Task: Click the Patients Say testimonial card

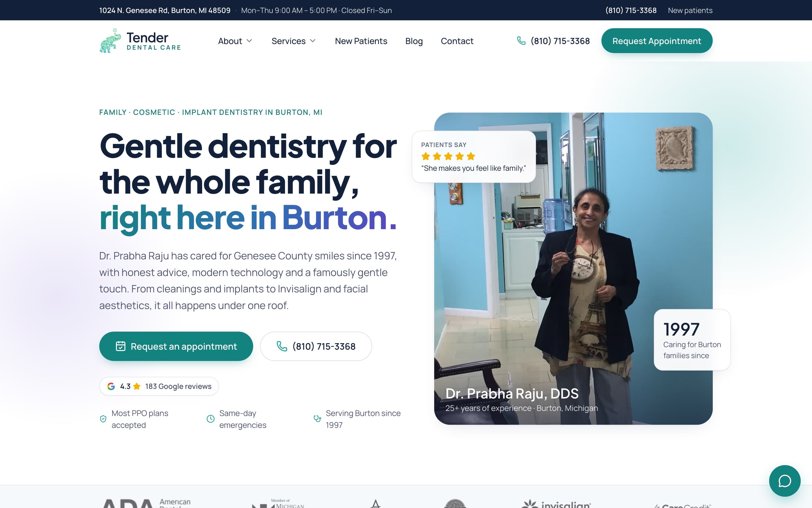Action: [x=473, y=156]
